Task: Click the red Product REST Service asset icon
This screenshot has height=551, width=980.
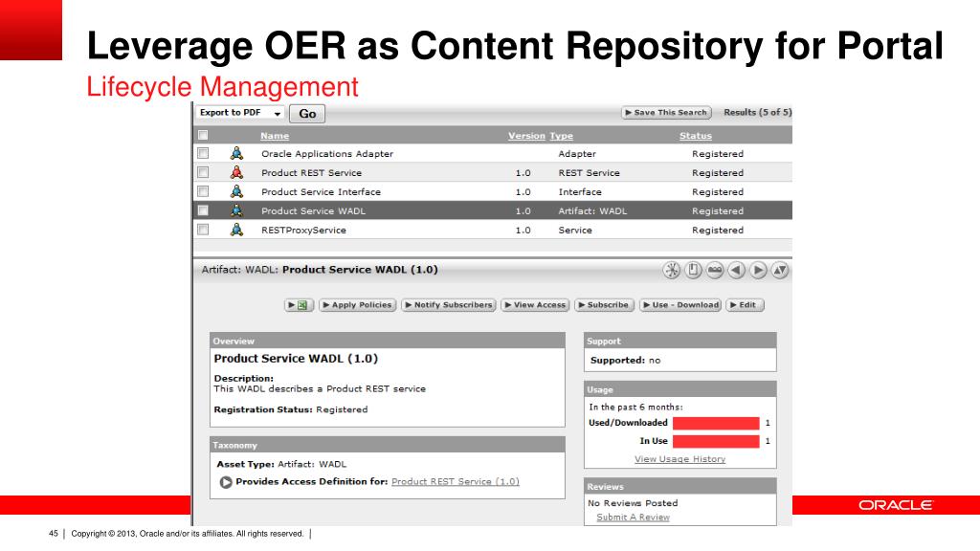Action: (x=237, y=172)
